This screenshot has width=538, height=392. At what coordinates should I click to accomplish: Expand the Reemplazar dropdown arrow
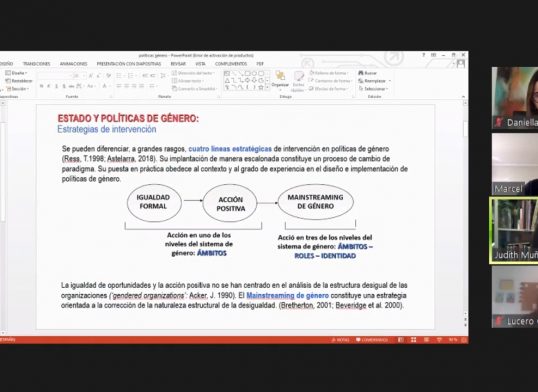[390, 81]
